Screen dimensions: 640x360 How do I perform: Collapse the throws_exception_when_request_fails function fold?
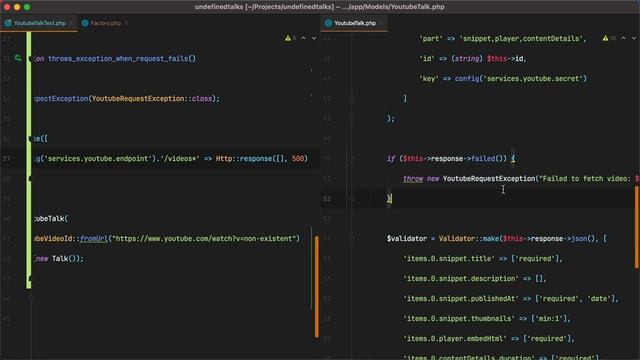[x=31, y=59]
